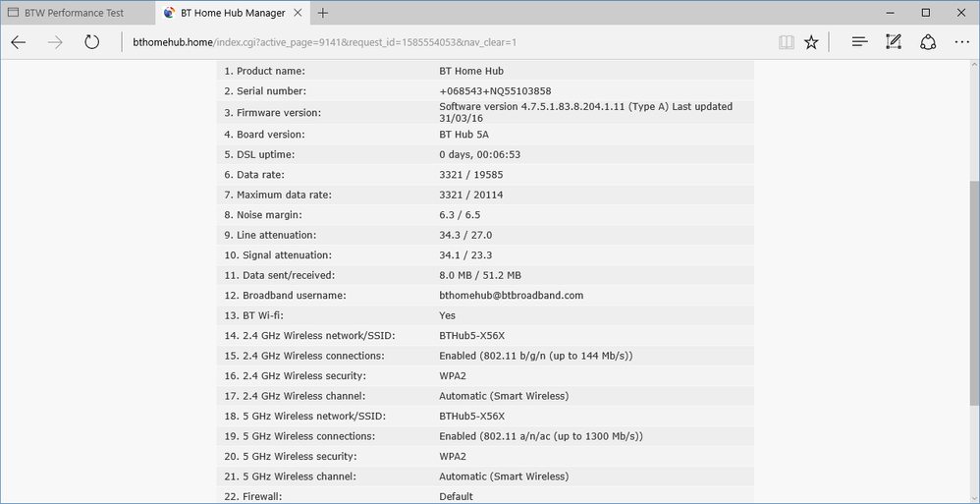This screenshot has width=980, height=504.
Task: Add page to favorites star
Action: (811, 42)
